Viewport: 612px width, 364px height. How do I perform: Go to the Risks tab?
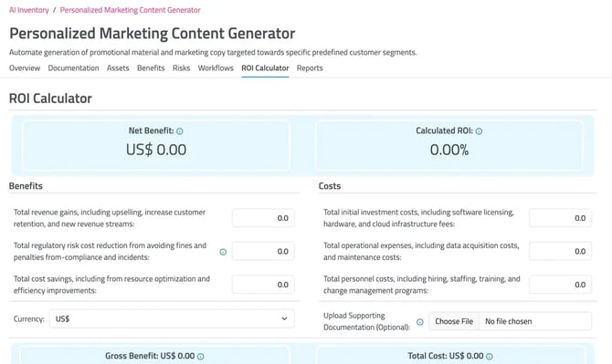click(181, 68)
